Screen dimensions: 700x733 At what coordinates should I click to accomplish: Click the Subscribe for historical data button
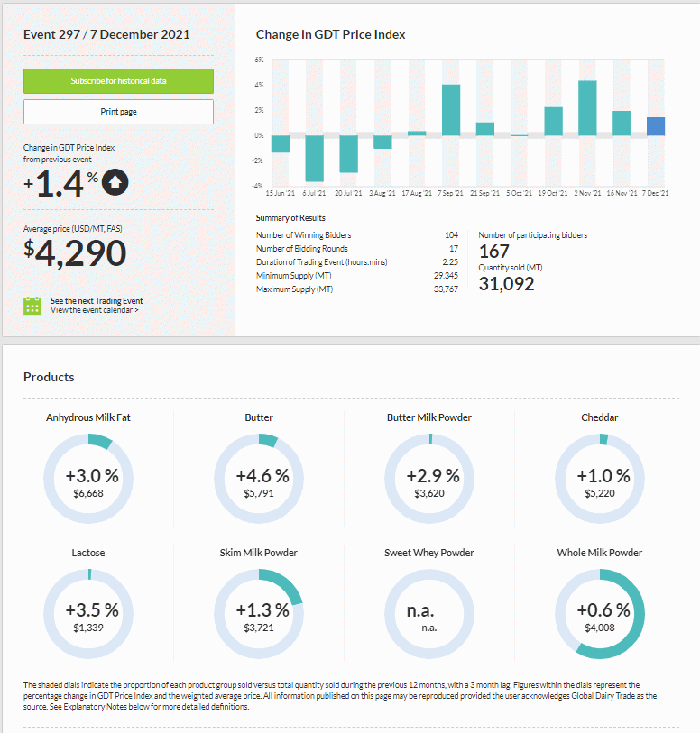point(118,81)
